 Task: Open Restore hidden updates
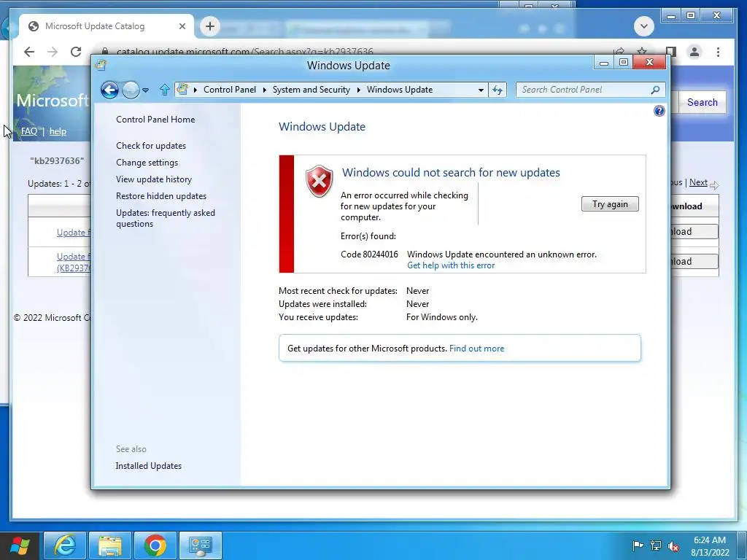point(161,195)
